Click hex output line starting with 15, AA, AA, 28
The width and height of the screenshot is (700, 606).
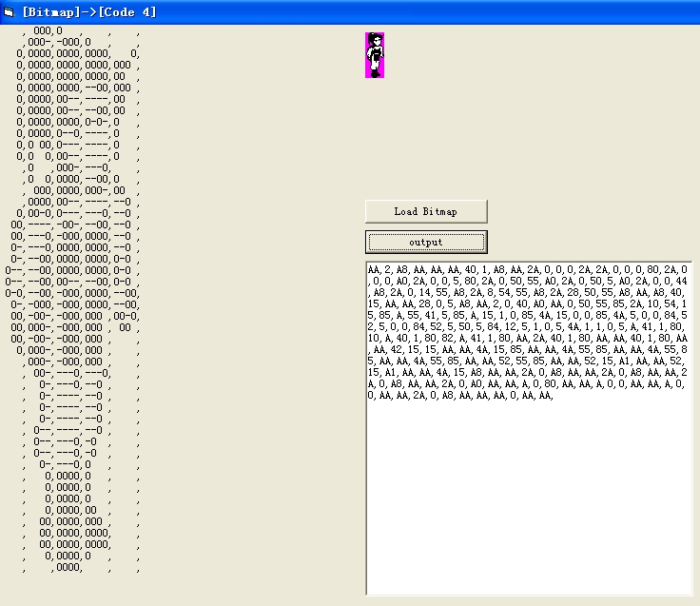[x=527, y=303]
